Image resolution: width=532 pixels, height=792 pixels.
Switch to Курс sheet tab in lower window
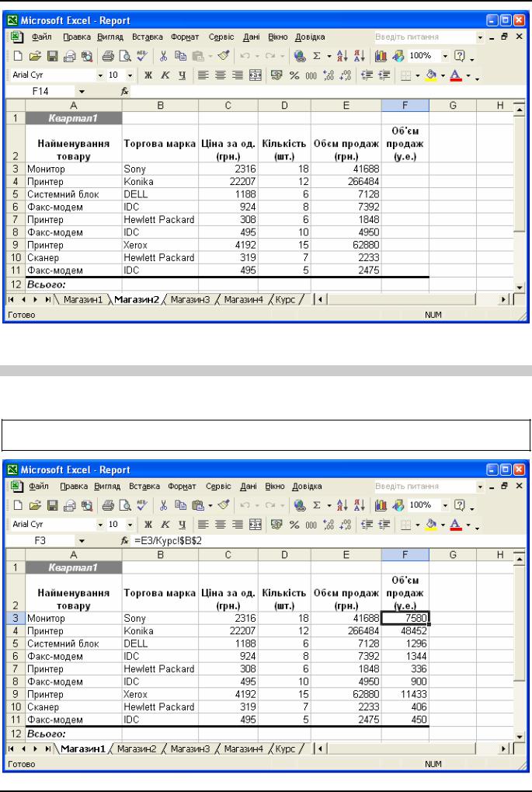tap(286, 749)
